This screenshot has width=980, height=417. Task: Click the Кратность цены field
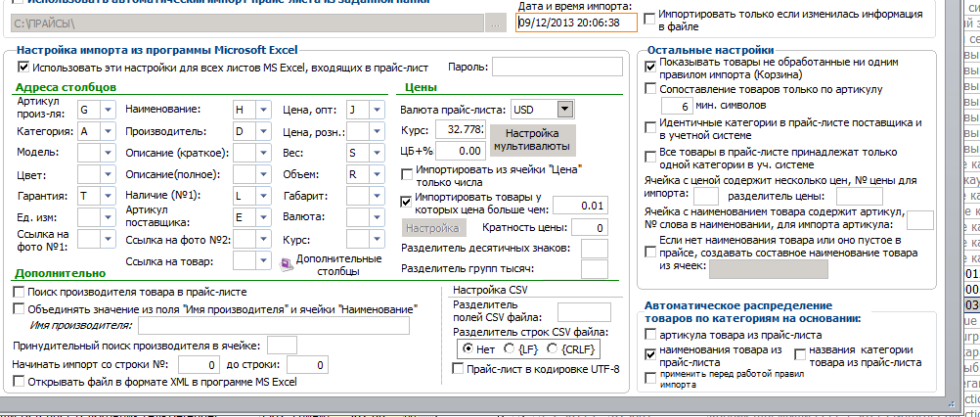pyautogui.click(x=590, y=228)
